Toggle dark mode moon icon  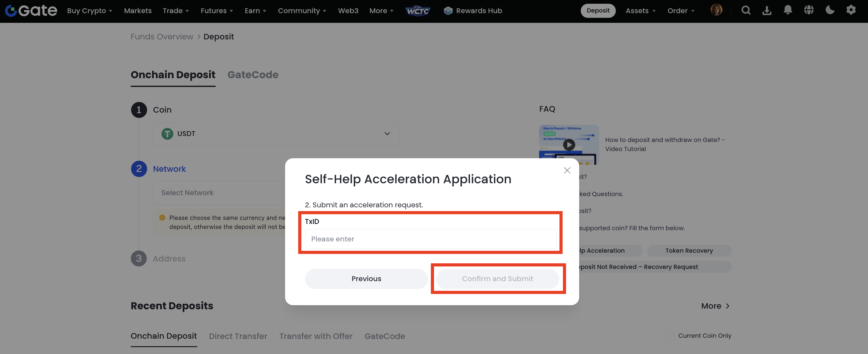coord(830,10)
